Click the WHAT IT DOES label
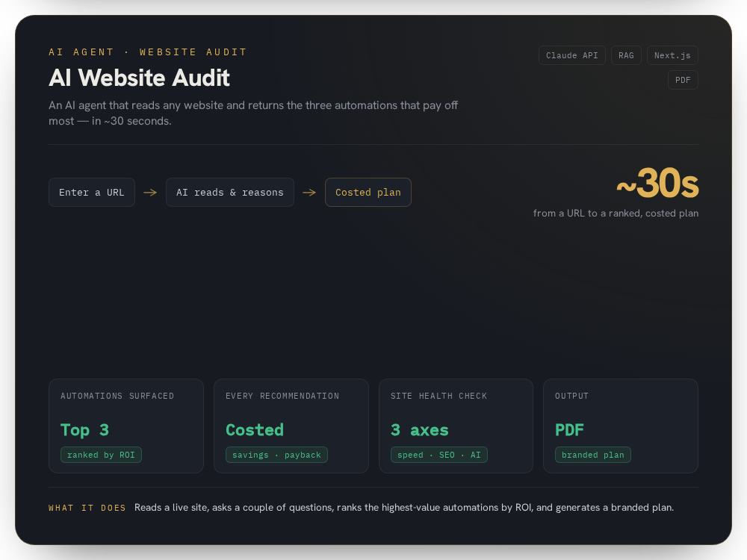Viewport: 747px width, 560px height. pos(87,508)
